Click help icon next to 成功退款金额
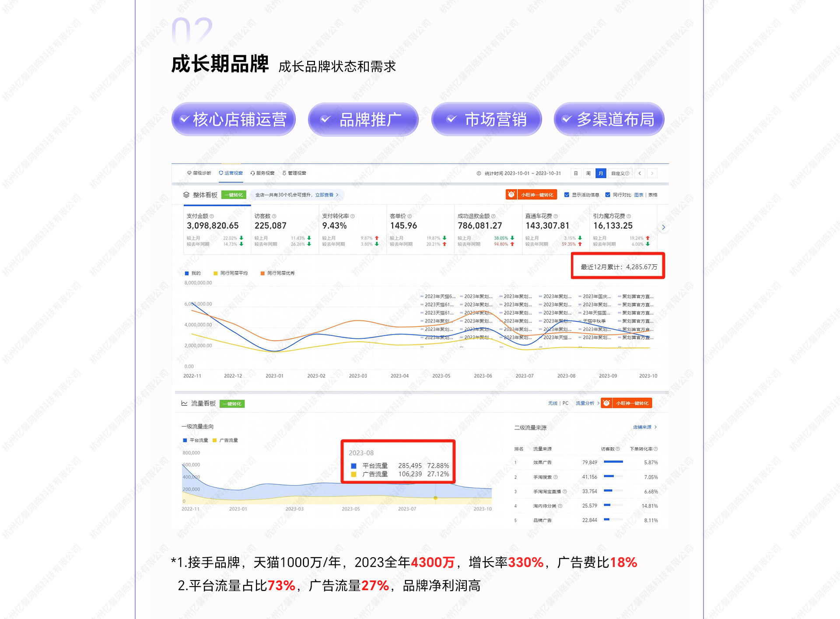 pos(493,216)
